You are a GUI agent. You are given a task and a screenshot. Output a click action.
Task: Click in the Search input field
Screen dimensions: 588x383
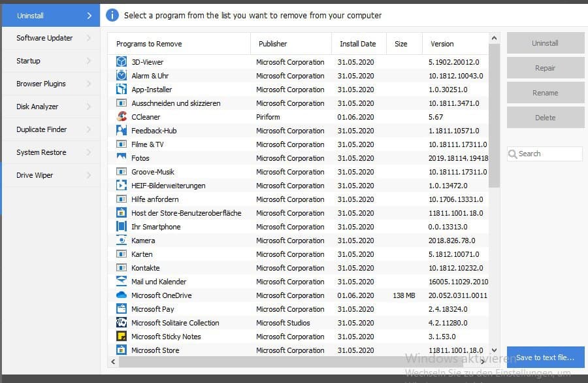pyautogui.click(x=547, y=154)
